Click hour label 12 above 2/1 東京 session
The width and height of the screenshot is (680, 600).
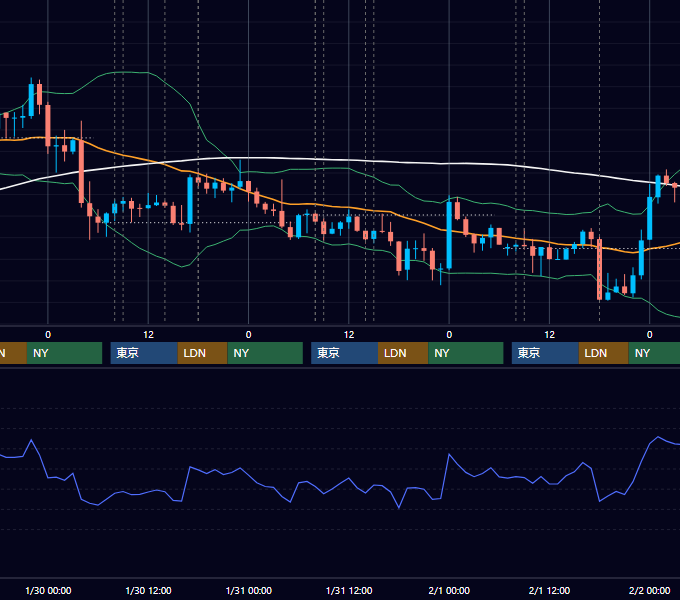549,335
